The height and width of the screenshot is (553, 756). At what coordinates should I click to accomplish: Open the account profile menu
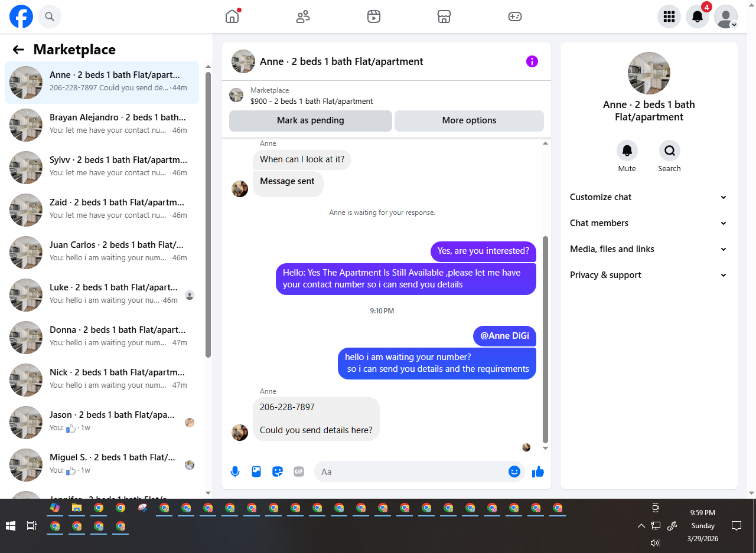tap(726, 17)
